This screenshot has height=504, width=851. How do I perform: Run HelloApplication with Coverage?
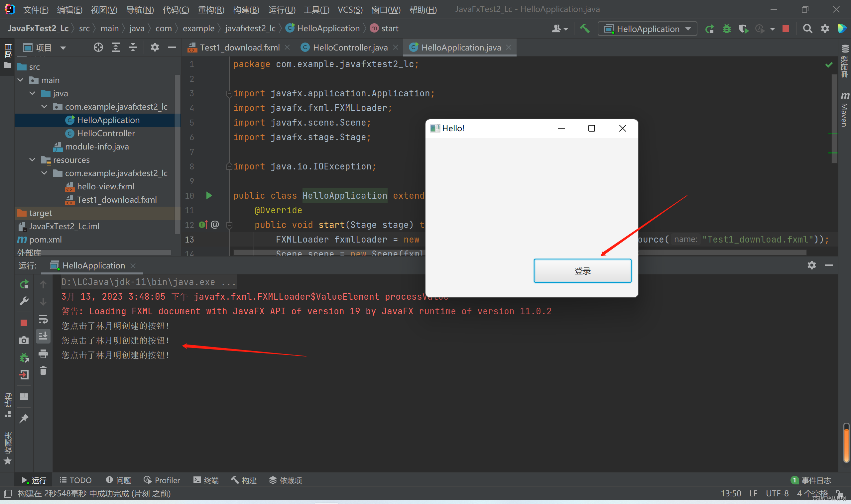coord(744,29)
